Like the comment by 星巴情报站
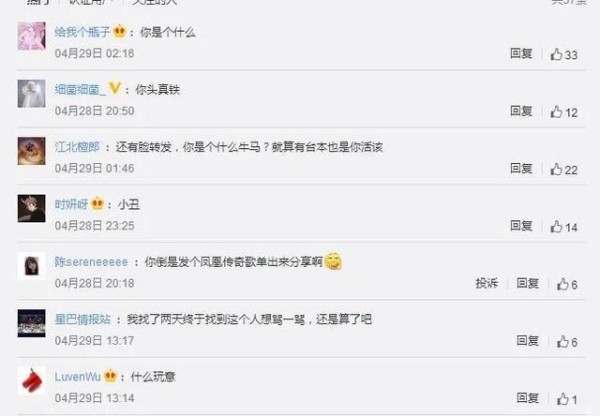This screenshot has width=600, height=416. point(567,342)
